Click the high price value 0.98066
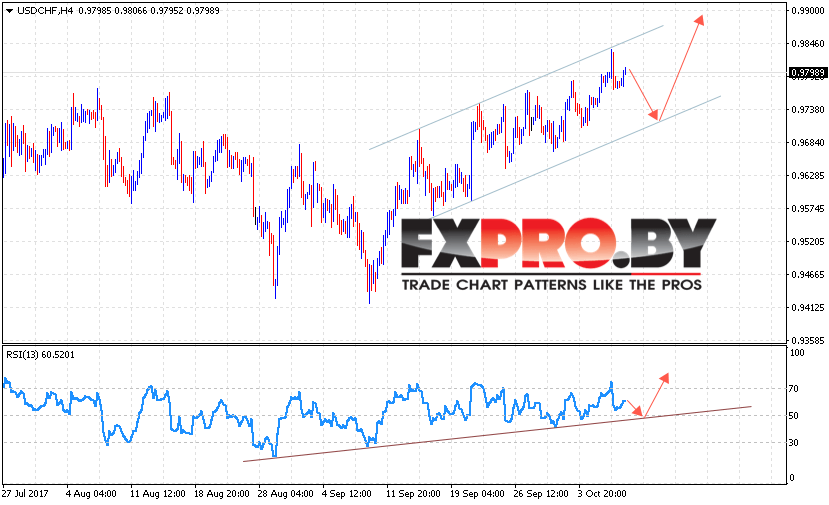 tap(131, 11)
